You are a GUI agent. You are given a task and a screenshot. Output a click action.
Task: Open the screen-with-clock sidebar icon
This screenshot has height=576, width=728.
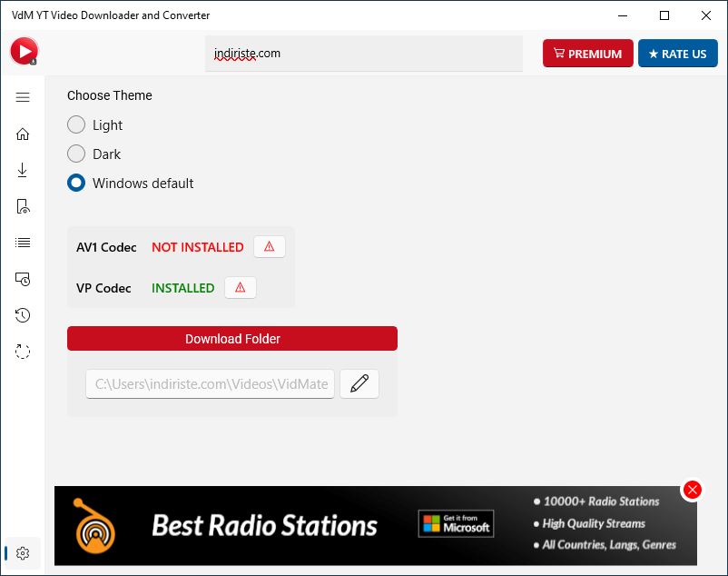pos(23,279)
